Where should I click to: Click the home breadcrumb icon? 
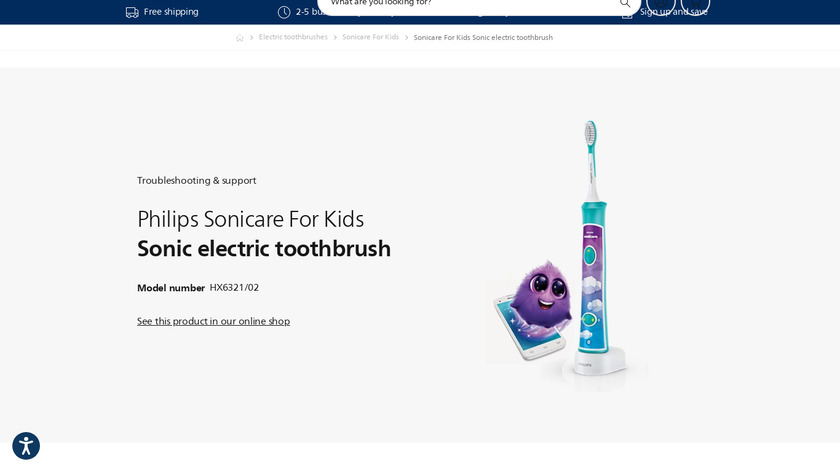click(239, 38)
